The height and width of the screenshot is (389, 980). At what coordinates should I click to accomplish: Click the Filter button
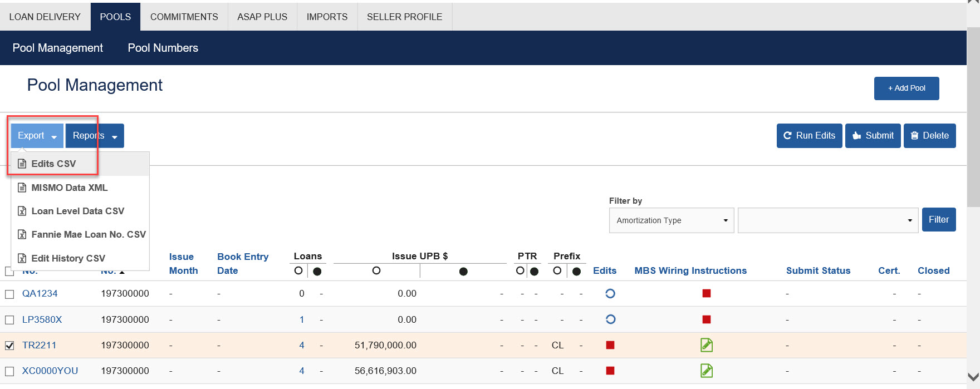(x=939, y=219)
